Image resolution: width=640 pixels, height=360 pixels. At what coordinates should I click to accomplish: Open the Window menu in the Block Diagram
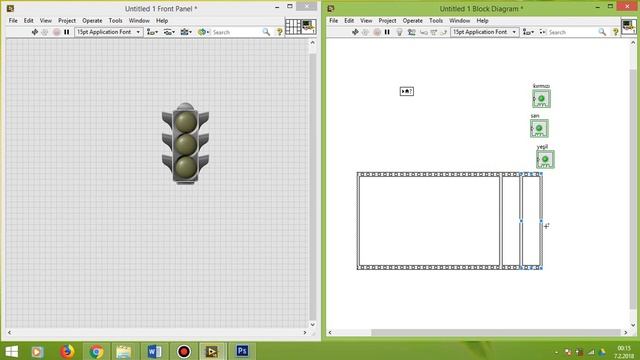pos(460,20)
